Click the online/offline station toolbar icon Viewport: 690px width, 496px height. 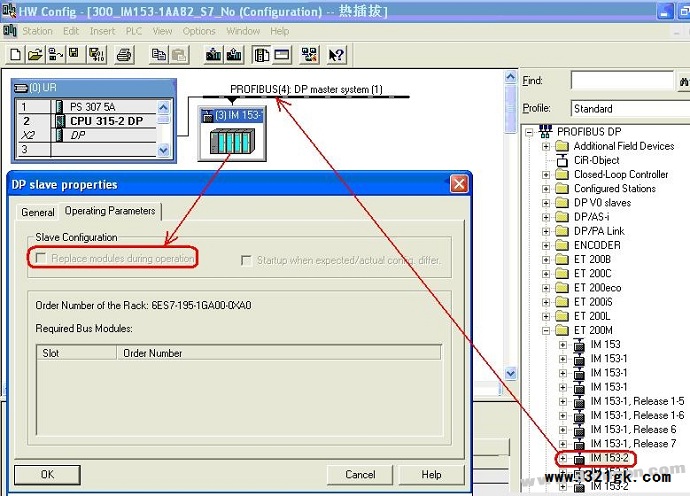click(55, 55)
